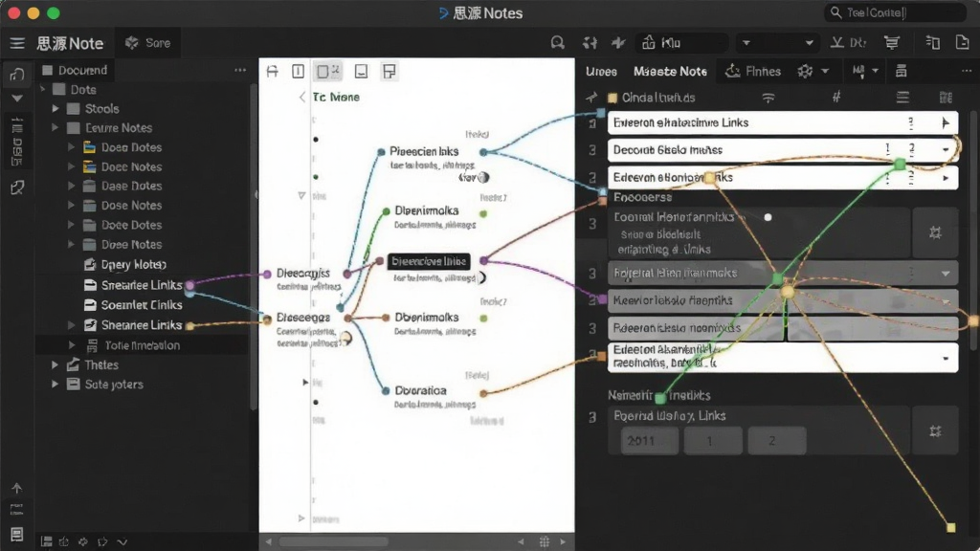Click the button labeled 2
The width and height of the screenshot is (980, 551).
point(777,440)
